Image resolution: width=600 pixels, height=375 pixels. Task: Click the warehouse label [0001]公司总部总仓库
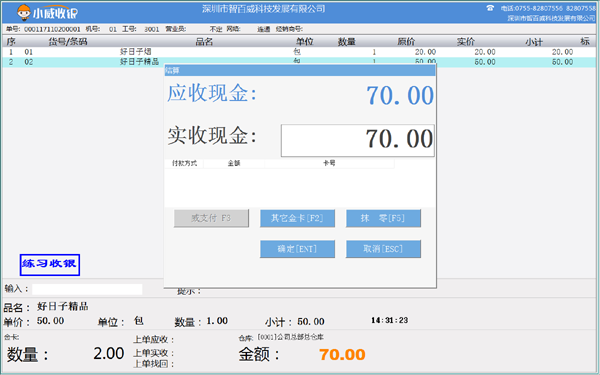coord(291,337)
